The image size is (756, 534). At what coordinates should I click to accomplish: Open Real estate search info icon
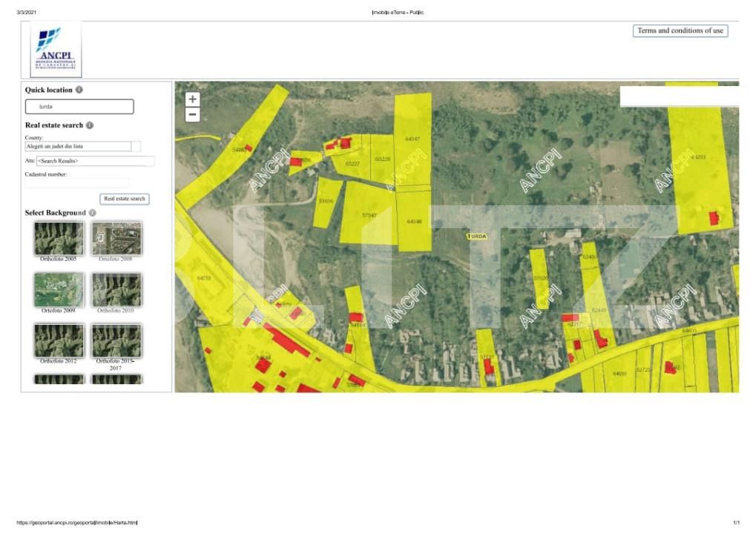click(90, 125)
